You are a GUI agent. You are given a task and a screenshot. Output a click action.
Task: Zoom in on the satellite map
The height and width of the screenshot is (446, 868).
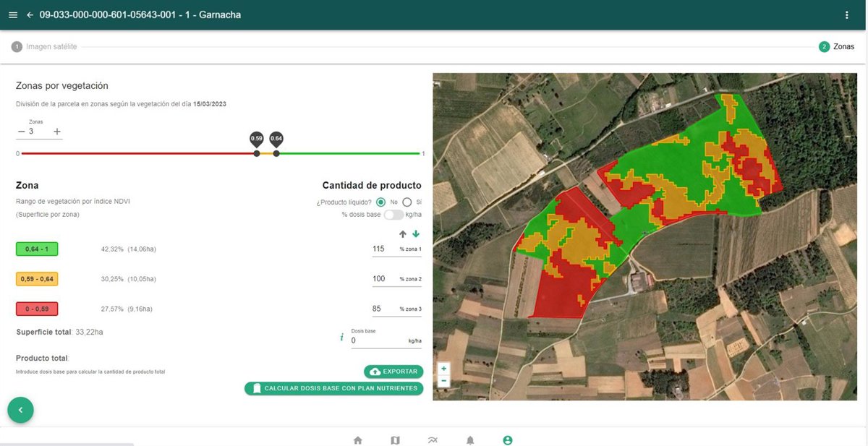[x=443, y=369]
